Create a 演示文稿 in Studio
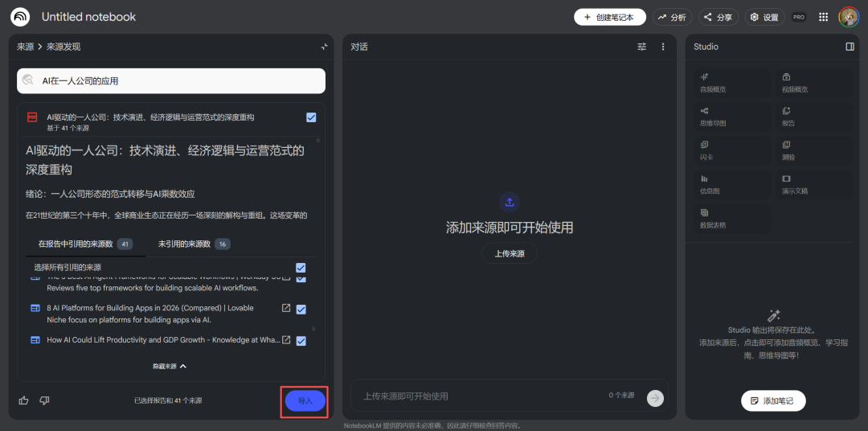This screenshot has height=431, width=868. tap(813, 184)
